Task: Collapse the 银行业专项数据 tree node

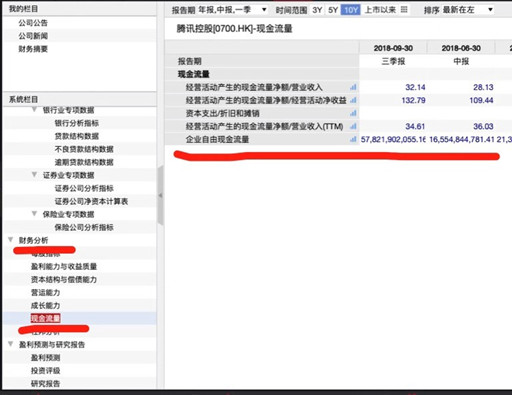Action: [34, 110]
